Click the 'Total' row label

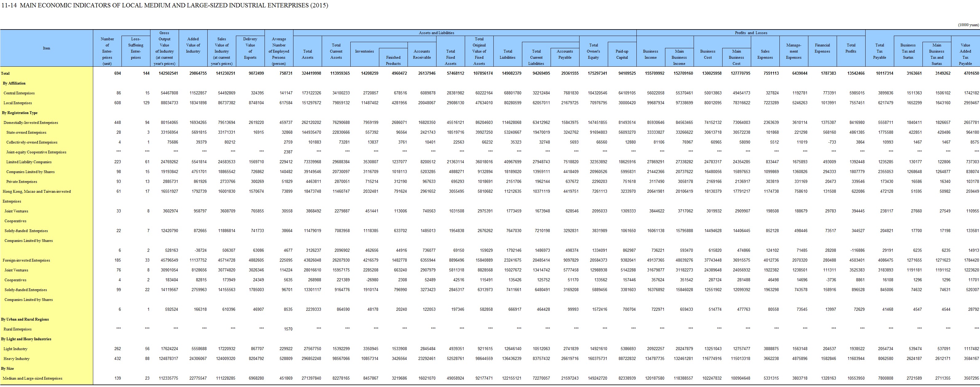tap(5, 73)
